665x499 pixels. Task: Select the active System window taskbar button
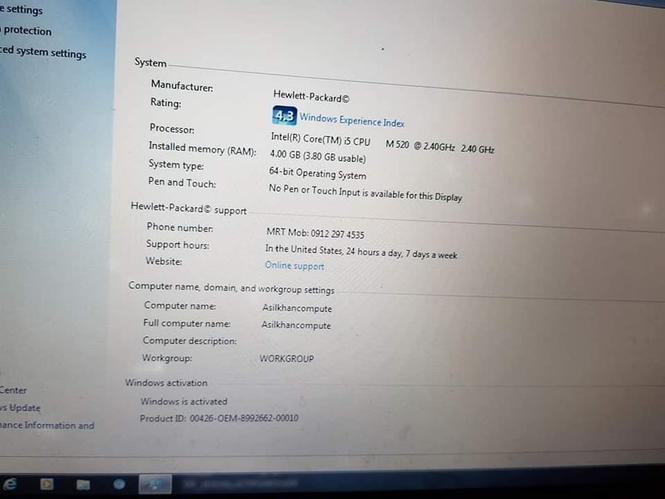(x=155, y=484)
